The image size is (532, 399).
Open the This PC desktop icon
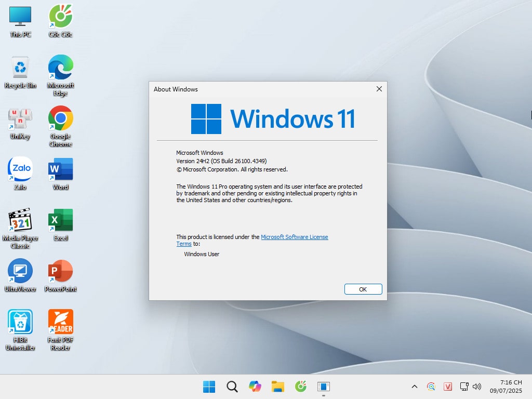20,21
